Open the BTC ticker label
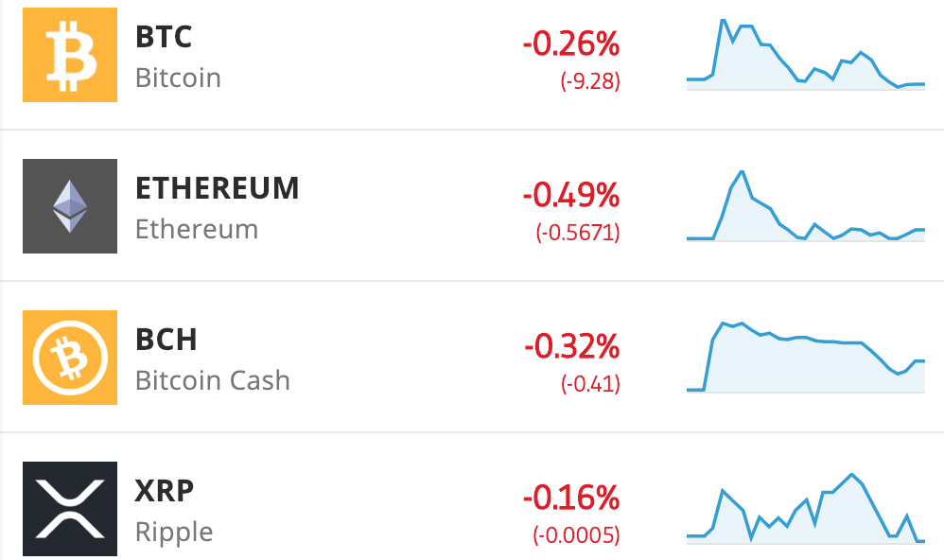944x560 pixels. click(x=163, y=37)
